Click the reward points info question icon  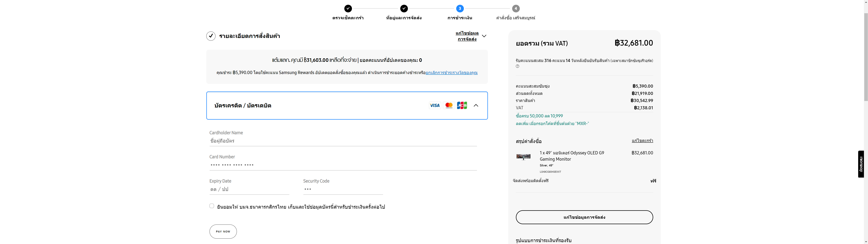pyautogui.click(x=518, y=66)
